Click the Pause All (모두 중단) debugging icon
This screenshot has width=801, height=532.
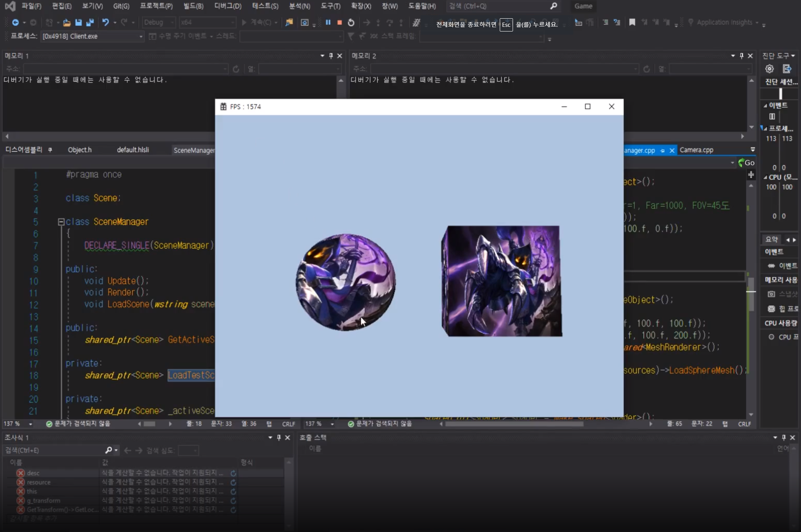tap(328, 22)
